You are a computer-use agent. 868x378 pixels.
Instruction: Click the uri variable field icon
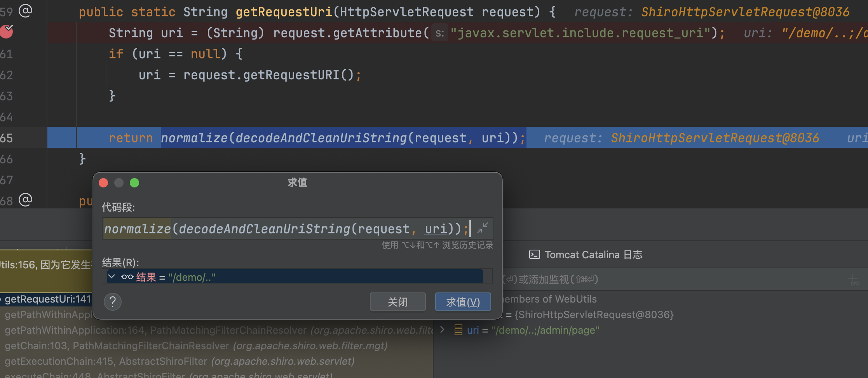(458, 330)
